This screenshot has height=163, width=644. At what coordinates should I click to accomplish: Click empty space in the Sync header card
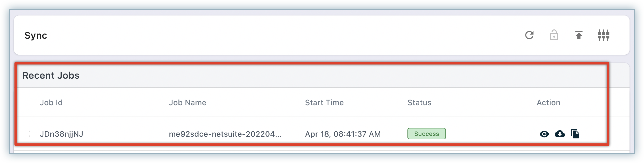click(258, 35)
